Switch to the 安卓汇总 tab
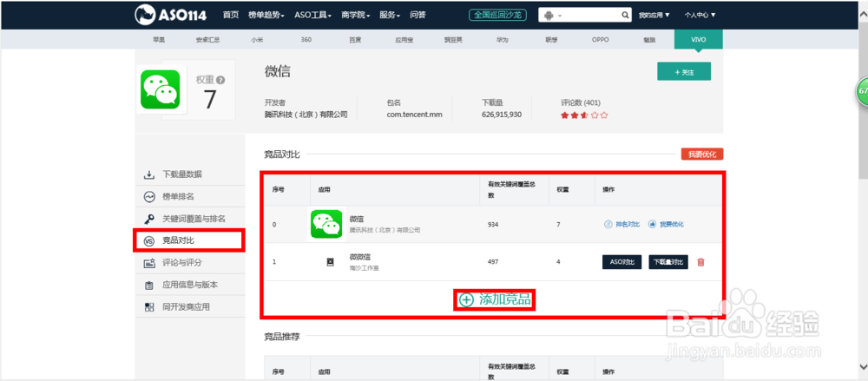 (207, 40)
